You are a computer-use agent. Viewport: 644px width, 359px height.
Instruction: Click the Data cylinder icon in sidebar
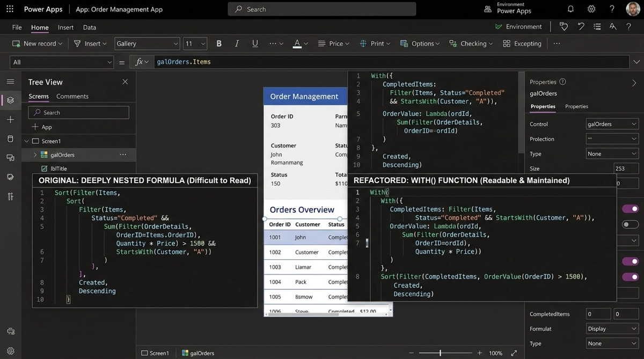coord(10,139)
